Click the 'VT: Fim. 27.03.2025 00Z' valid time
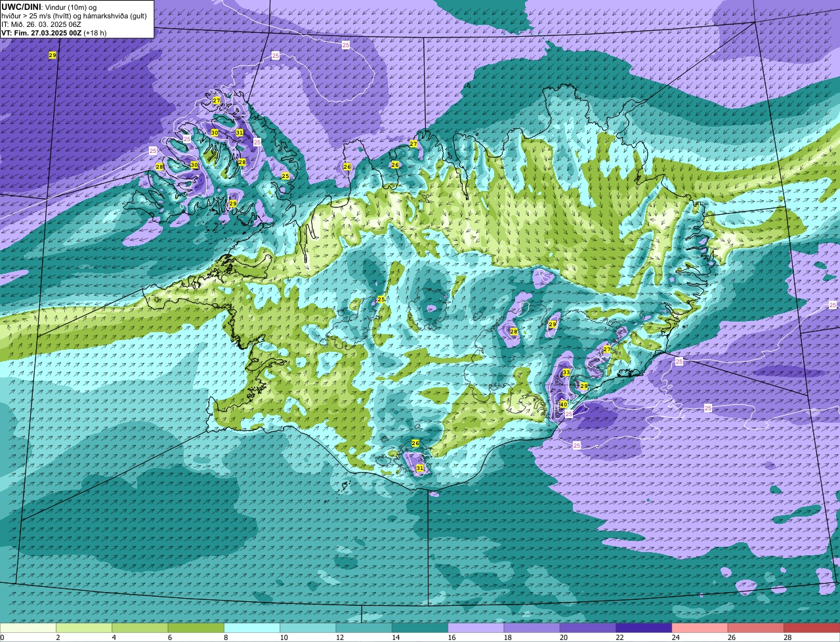Screen dimensions: 840x642 click(41, 33)
